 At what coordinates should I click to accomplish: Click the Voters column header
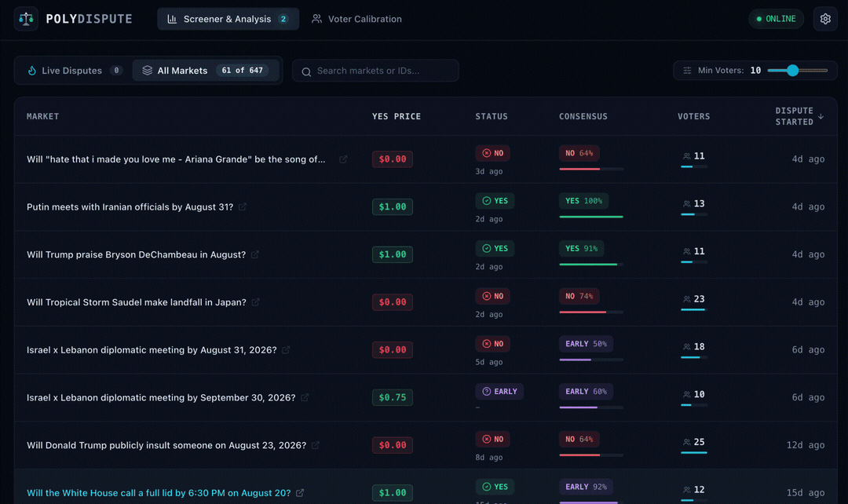[694, 116]
